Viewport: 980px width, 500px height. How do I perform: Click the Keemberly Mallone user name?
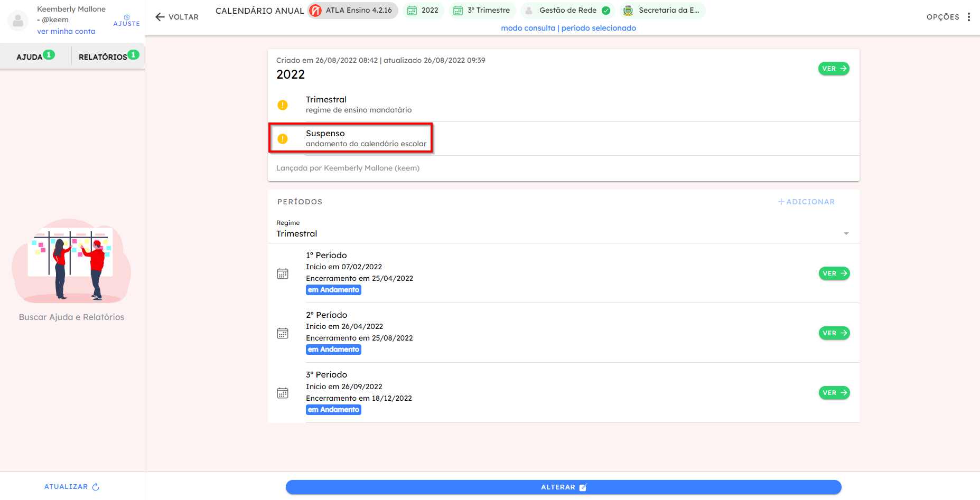[71, 9]
